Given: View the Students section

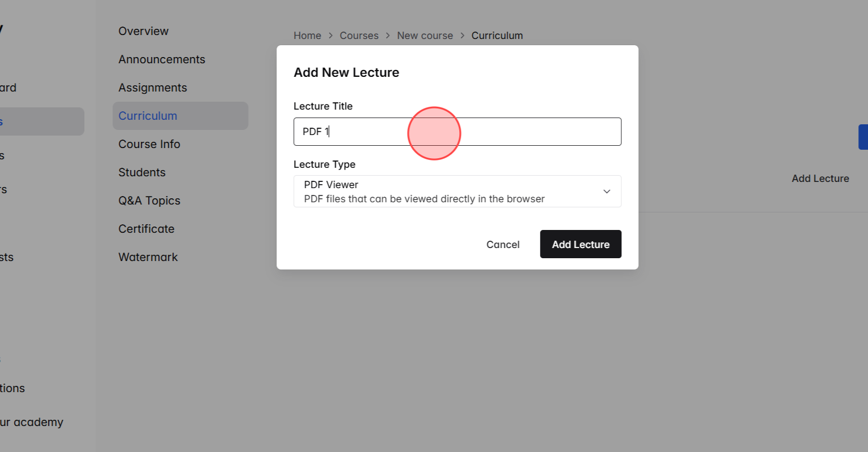Looking at the screenshot, I should [x=141, y=172].
